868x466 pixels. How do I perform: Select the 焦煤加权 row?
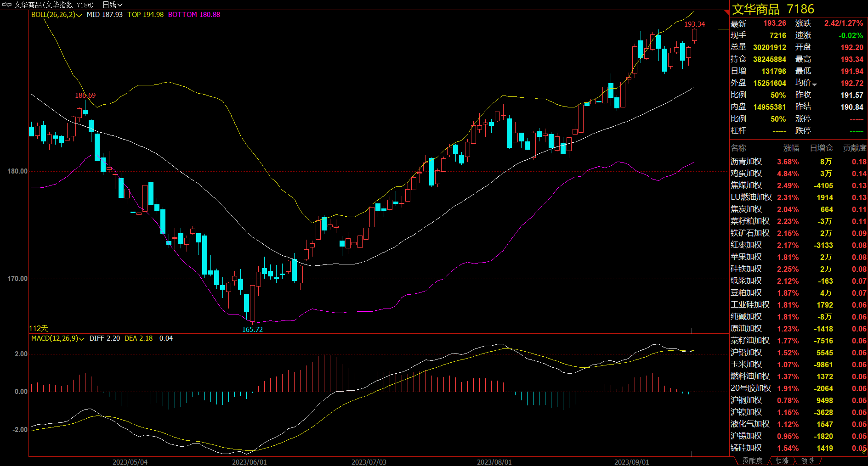coord(799,185)
